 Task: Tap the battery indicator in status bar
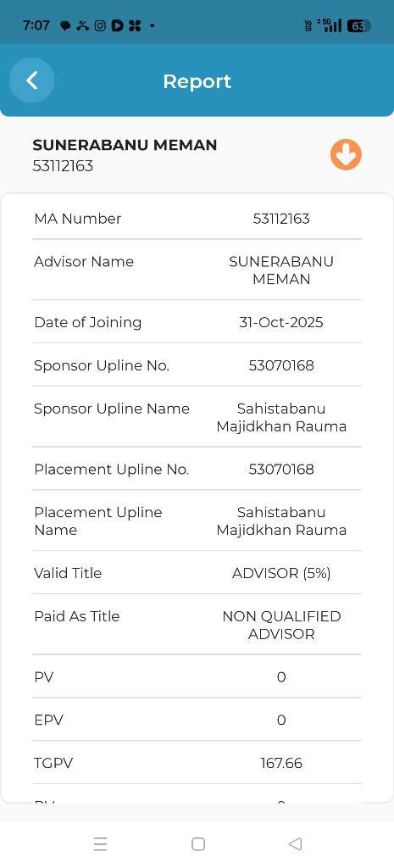pos(358,25)
